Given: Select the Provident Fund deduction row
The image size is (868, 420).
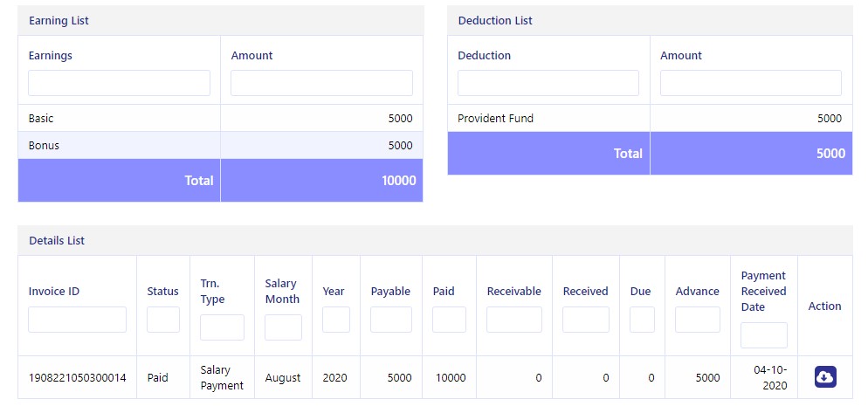Looking at the screenshot, I should point(650,119).
